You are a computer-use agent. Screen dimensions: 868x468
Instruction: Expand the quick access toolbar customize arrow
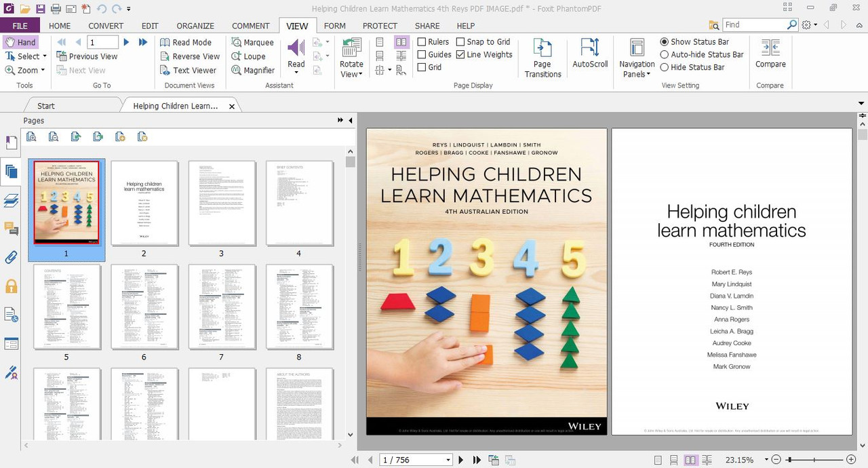129,9
